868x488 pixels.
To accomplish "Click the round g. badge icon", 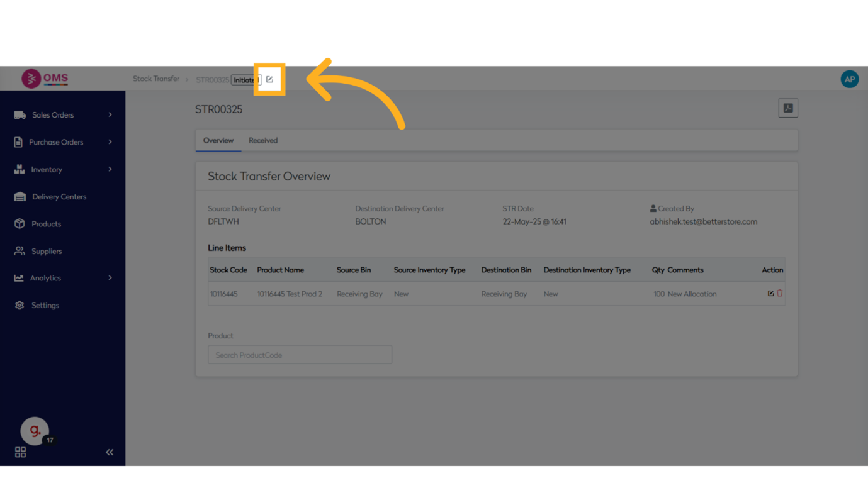I will pyautogui.click(x=35, y=431).
